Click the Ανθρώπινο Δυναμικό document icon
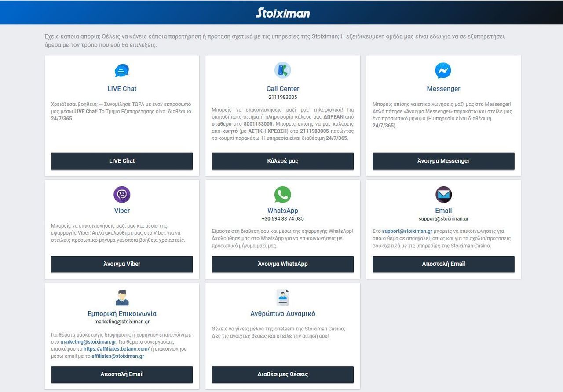 [x=282, y=298]
